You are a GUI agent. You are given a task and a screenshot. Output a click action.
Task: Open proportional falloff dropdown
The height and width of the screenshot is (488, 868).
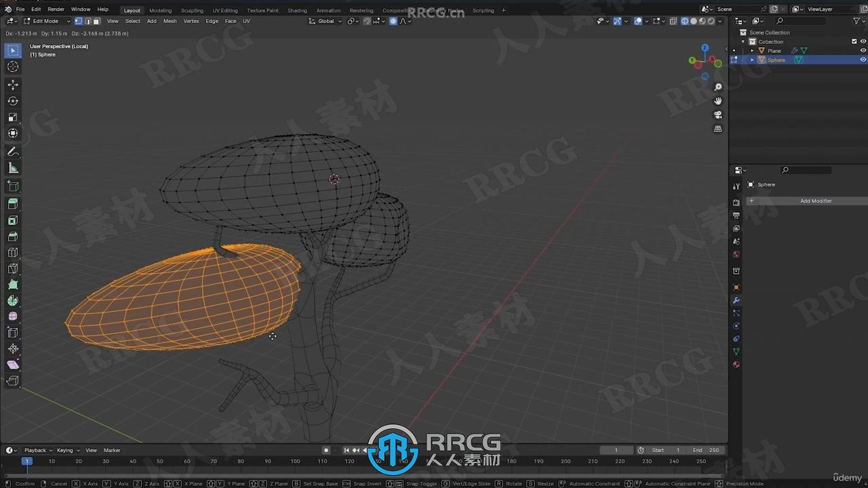[x=406, y=21]
